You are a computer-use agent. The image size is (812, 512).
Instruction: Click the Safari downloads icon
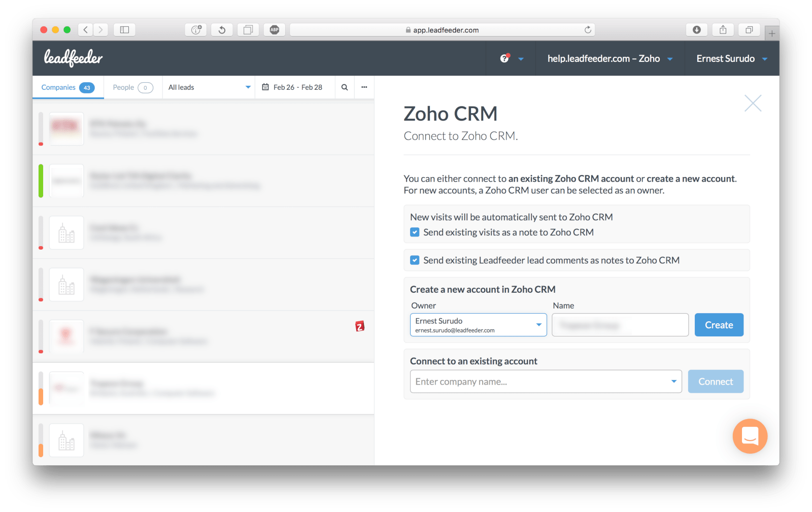pos(697,29)
